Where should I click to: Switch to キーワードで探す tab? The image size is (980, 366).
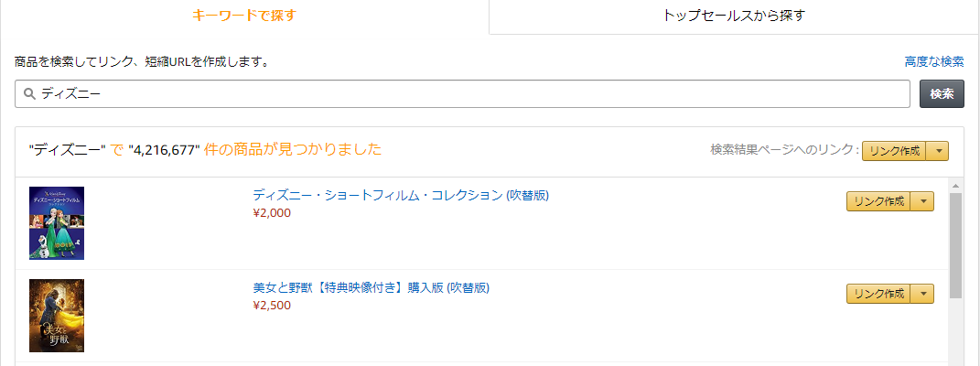[x=244, y=16]
